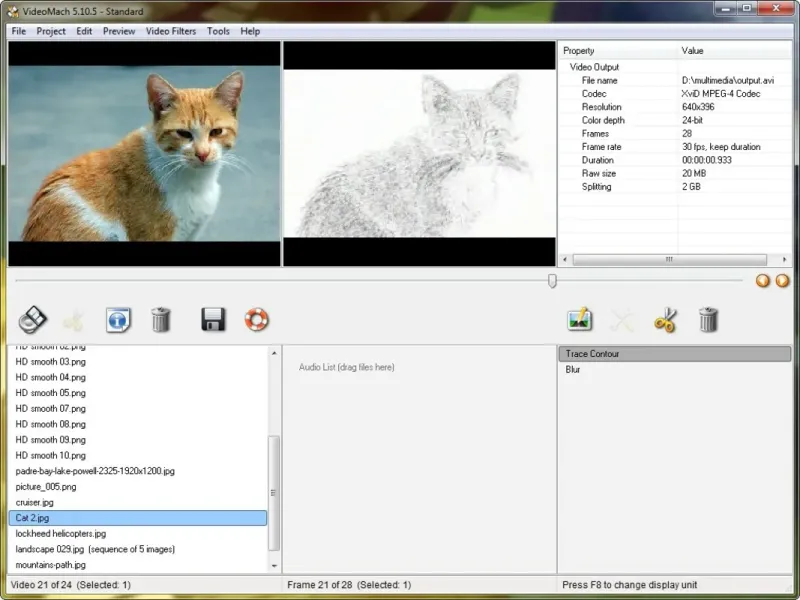Screen dimensions: 800x600
Task: Go to previous frame with left orange arrow
Action: pyautogui.click(x=763, y=281)
